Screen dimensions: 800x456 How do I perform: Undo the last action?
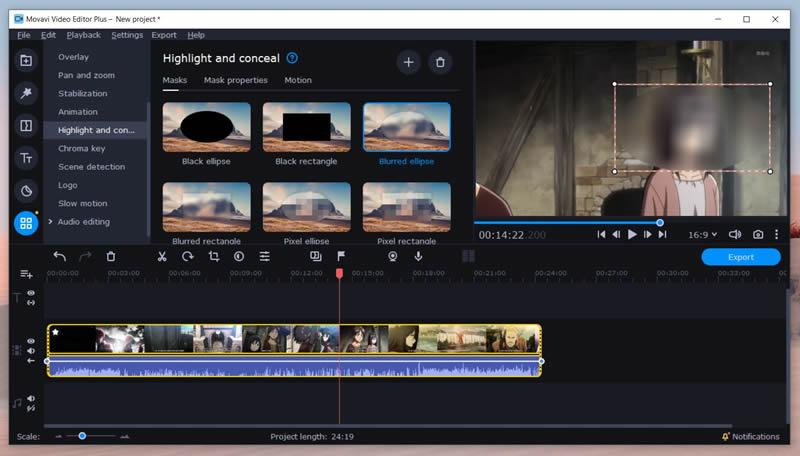click(60, 257)
